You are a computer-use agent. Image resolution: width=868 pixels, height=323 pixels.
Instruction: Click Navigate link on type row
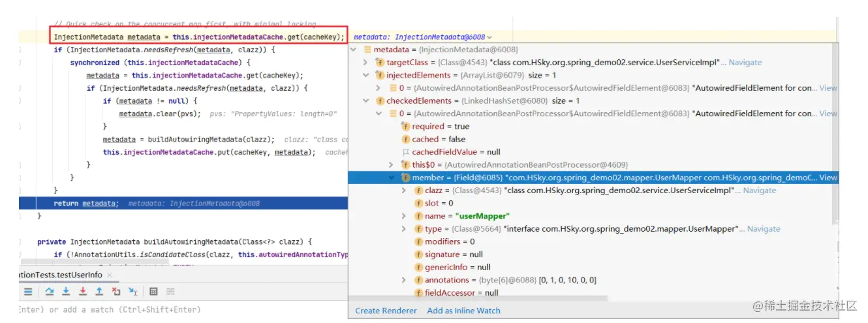pyautogui.click(x=764, y=229)
